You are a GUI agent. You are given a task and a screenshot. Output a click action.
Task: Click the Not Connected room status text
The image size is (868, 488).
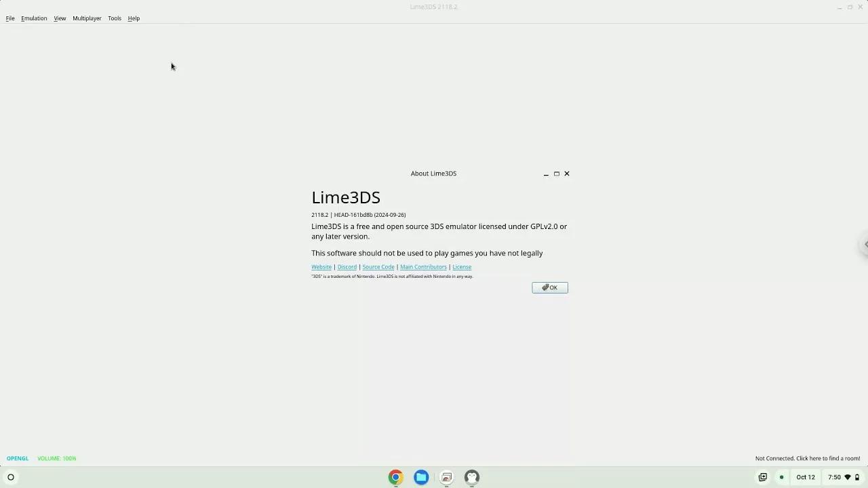pyautogui.click(x=808, y=459)
